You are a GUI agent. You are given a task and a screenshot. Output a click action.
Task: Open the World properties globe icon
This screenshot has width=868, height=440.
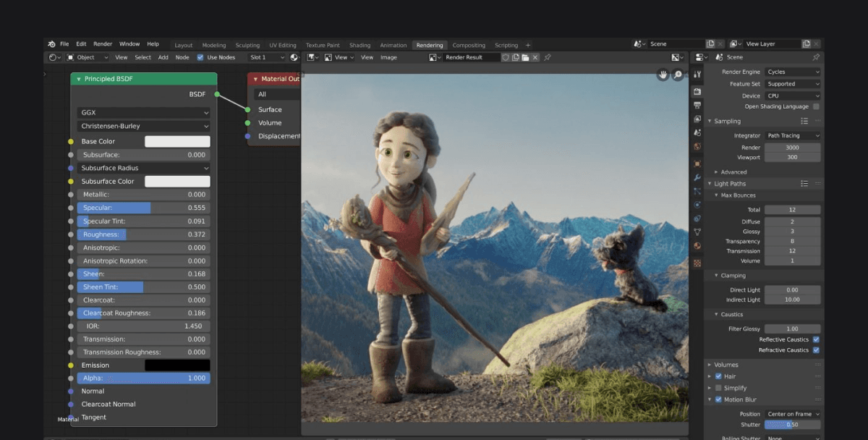pos(697,146)
